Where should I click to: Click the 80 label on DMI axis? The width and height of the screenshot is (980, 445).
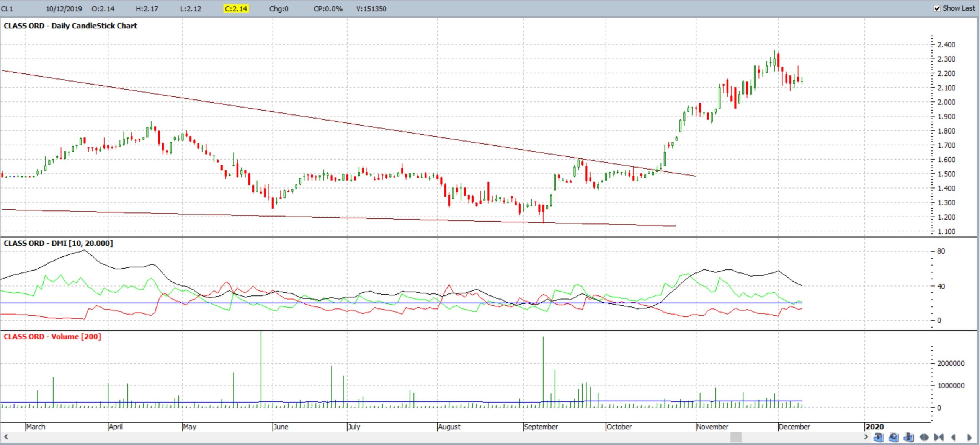(941, 251)
